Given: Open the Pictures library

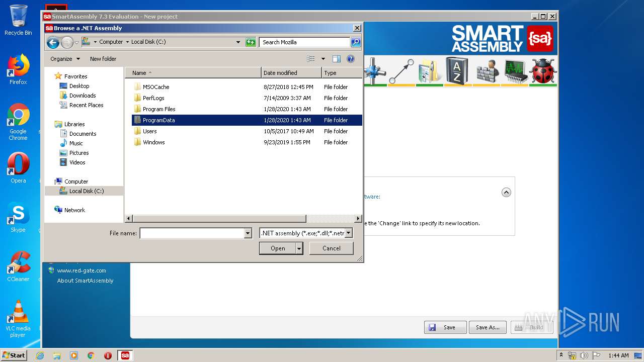Looking at the screenshot, I should [79, 153].
